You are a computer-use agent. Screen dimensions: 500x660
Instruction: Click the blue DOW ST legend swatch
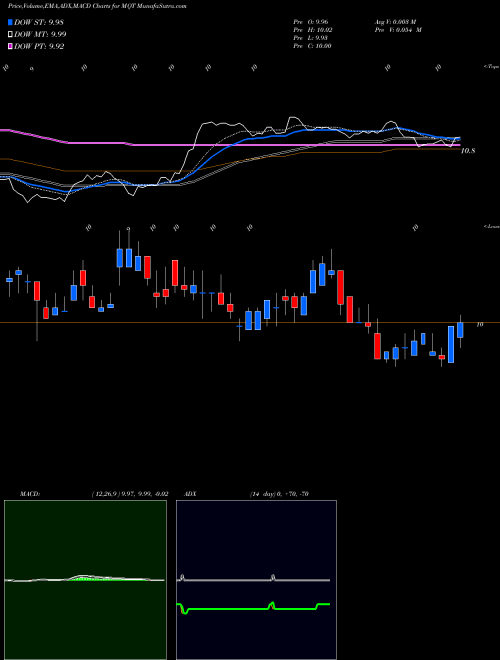(x=11, y=22)
